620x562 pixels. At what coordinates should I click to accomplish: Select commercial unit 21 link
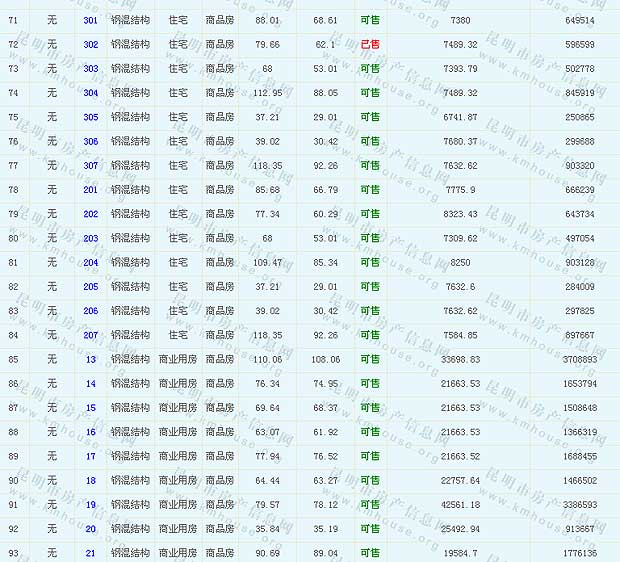point(91,553)
